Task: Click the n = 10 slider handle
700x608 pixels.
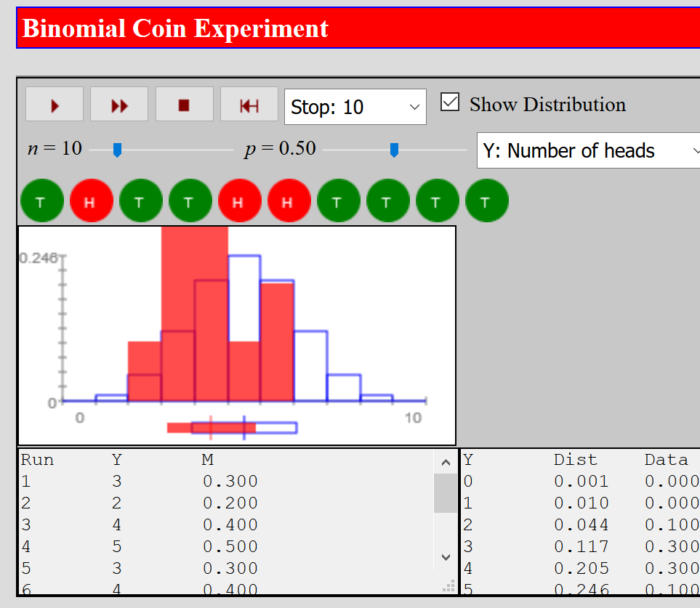Action: coord(118,150)
